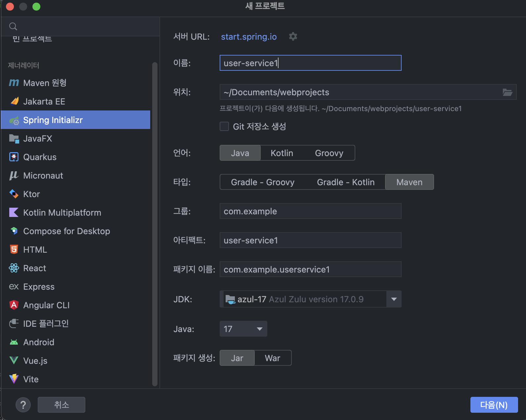The width and height of the screenshot is (526, 420).
Task: Select Kotlin as the language
Action: click(282, 153)
